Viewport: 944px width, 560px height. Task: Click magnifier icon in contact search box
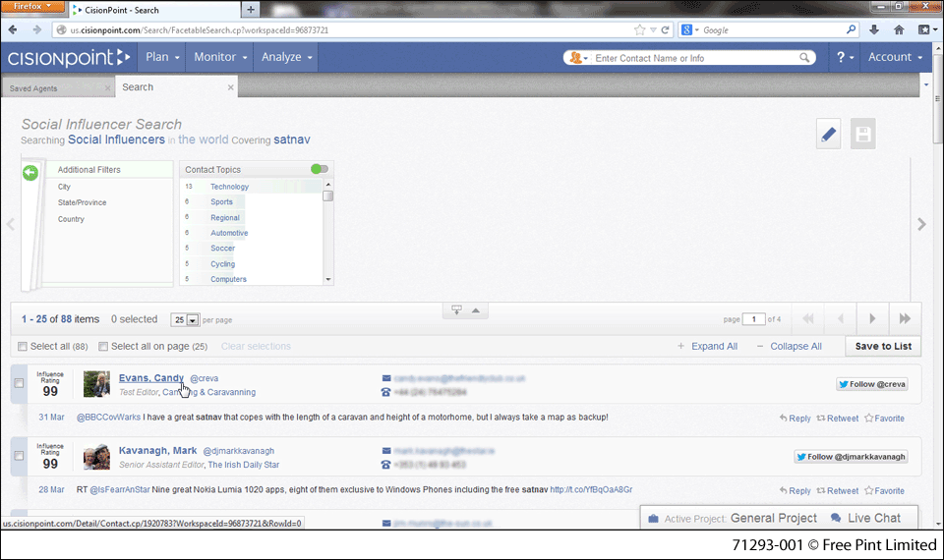[805, 58]
